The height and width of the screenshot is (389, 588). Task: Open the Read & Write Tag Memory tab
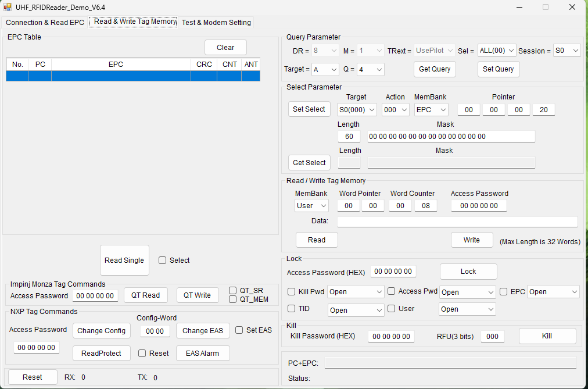[x=133, y=22]
